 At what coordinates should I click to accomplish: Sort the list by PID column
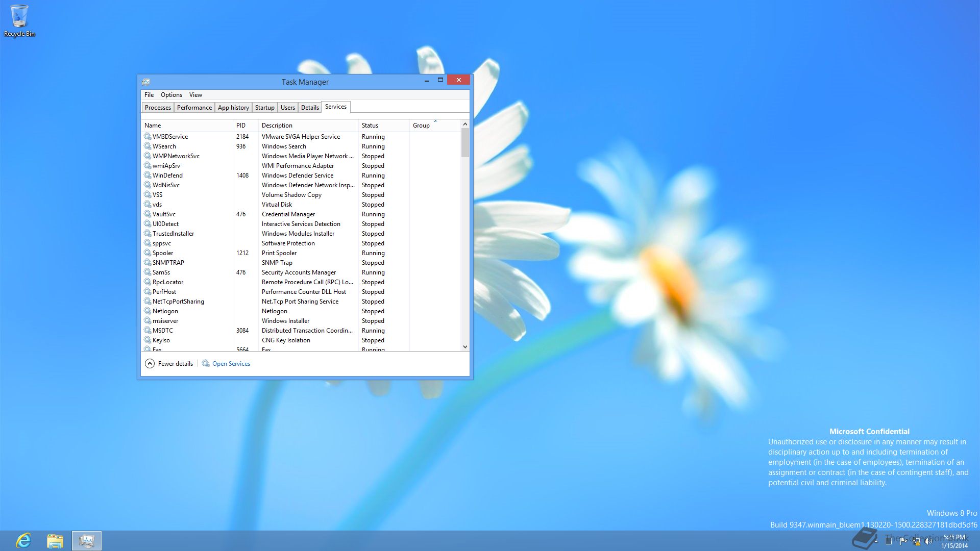pos(241,126)
